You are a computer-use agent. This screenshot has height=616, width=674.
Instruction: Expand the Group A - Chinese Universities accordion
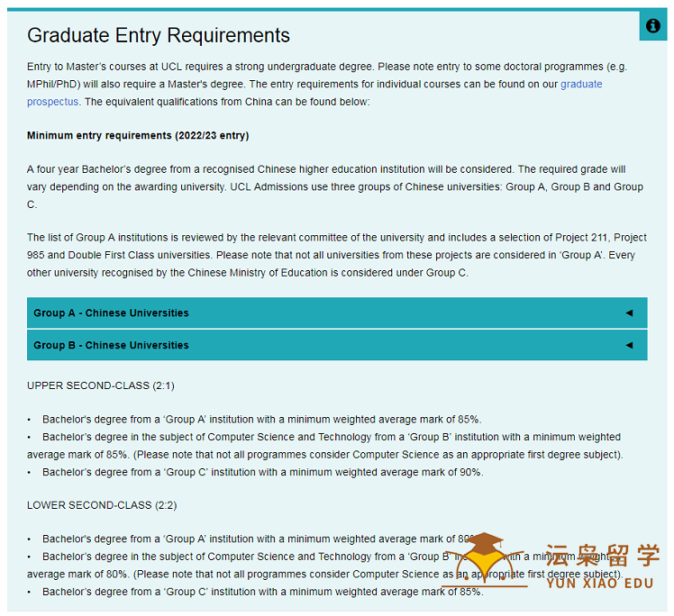[x=337, y=313]
